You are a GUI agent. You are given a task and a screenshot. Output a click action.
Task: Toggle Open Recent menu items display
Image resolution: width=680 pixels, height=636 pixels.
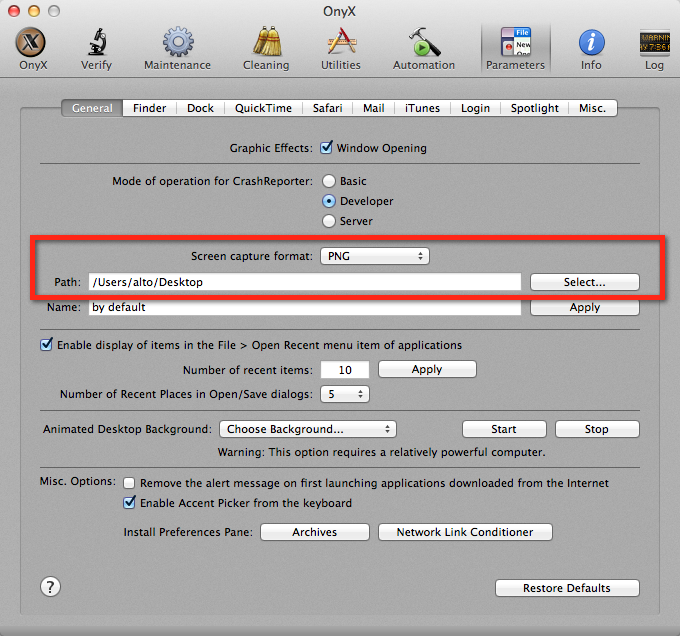[x=46, y=345]
